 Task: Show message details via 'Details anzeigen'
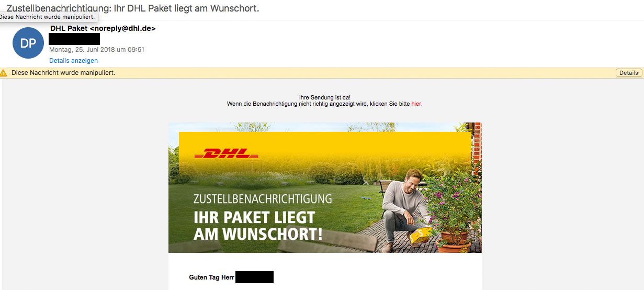[x=73, y=61]
